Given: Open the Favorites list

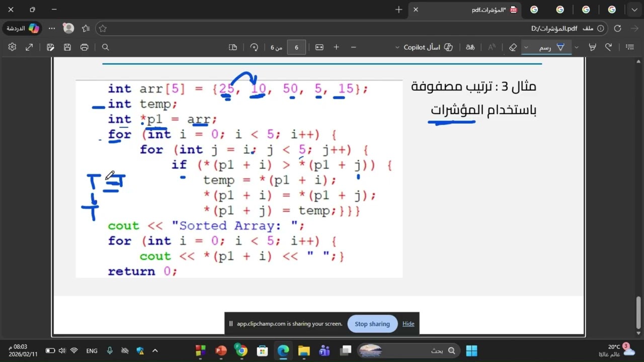Looking at the screenshot, I should click(86, 29).
